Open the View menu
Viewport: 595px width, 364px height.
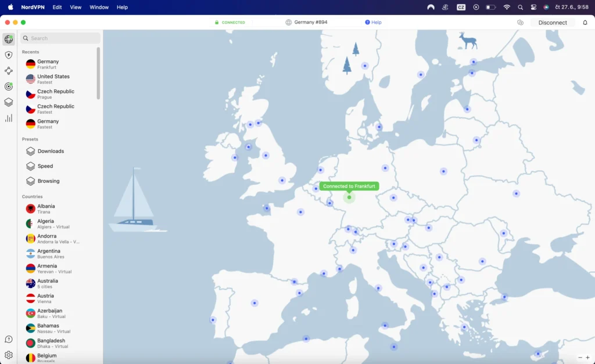click(76, 8)
